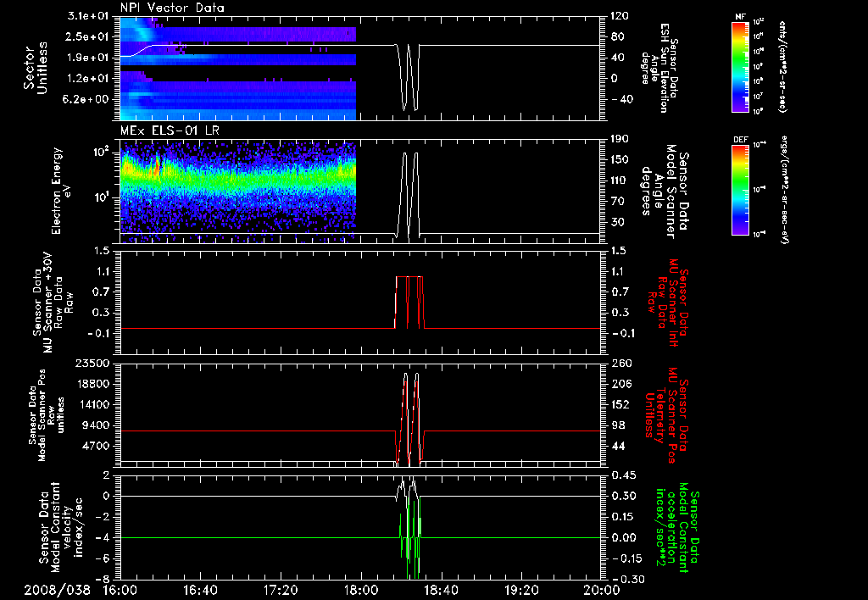Click the '16:00' time tick label
The width and height of the screenshot is (868, 600).
(120, 590)
